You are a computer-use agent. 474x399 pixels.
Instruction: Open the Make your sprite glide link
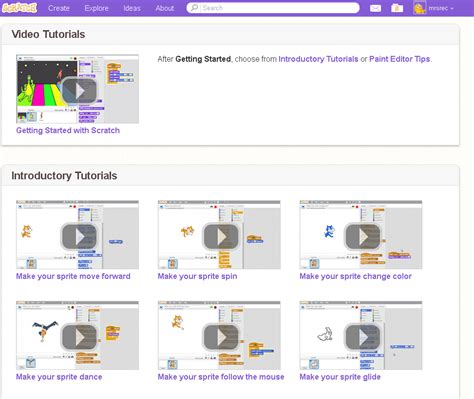(340, 377)
